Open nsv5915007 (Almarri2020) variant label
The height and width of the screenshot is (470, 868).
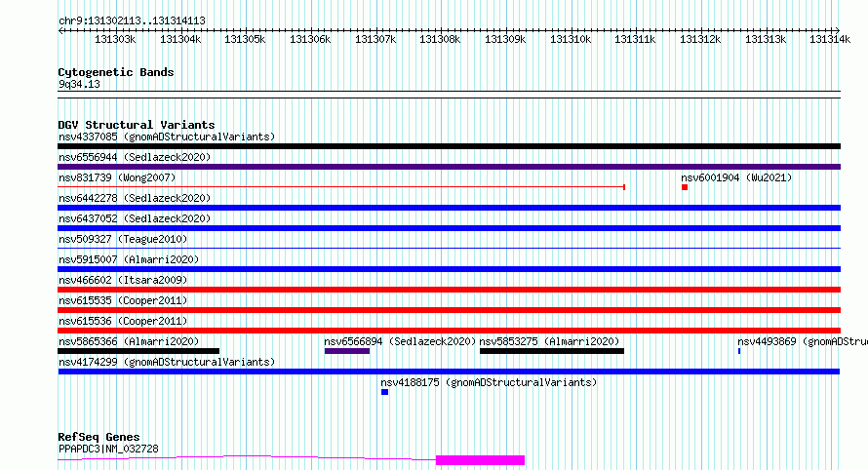click(x=129, y=259)
